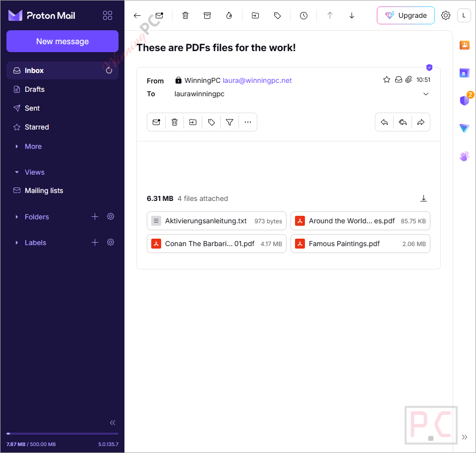The width and height of the screenshot is (476, 453).
Task: Open the Move to folder menu in the top toolbar
Action: click(x=255, y=15)
